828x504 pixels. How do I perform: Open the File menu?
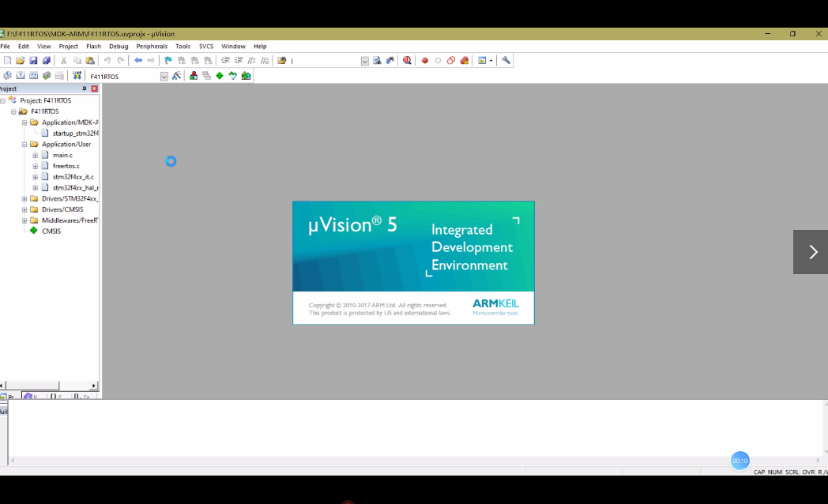pos(6,47)
